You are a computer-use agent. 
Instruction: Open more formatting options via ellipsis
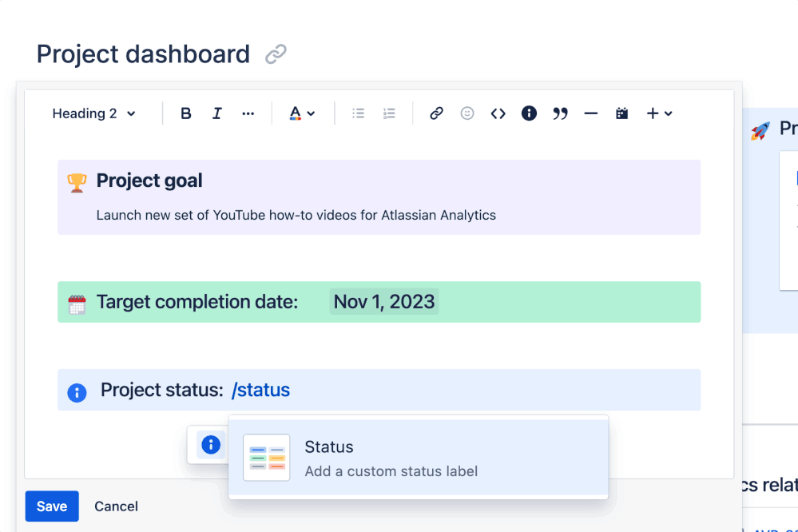point(248,113)
